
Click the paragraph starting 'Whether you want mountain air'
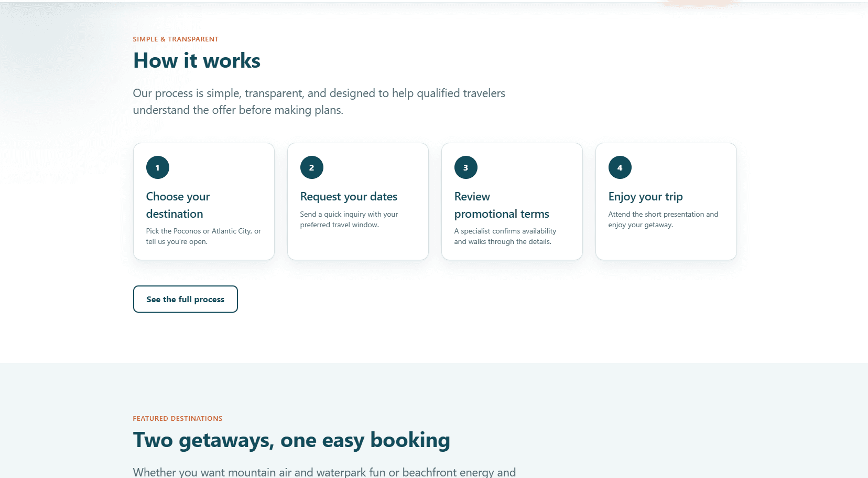tap(324, 472)
